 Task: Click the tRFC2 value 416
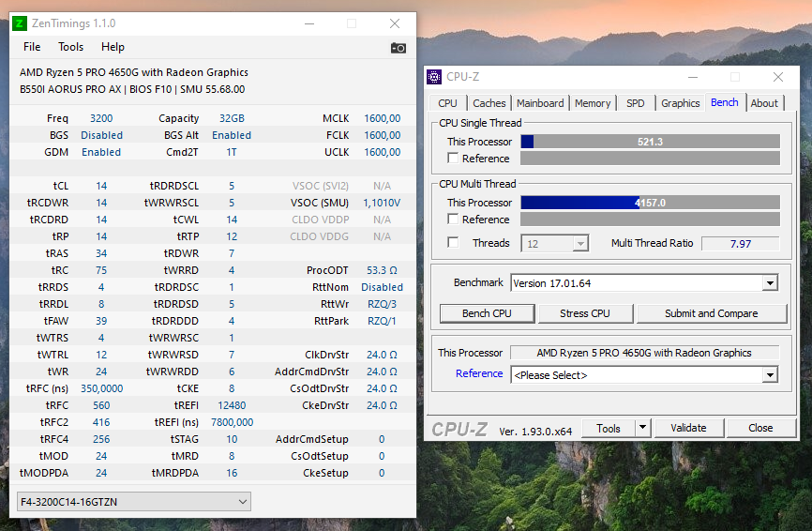point(101,422)
